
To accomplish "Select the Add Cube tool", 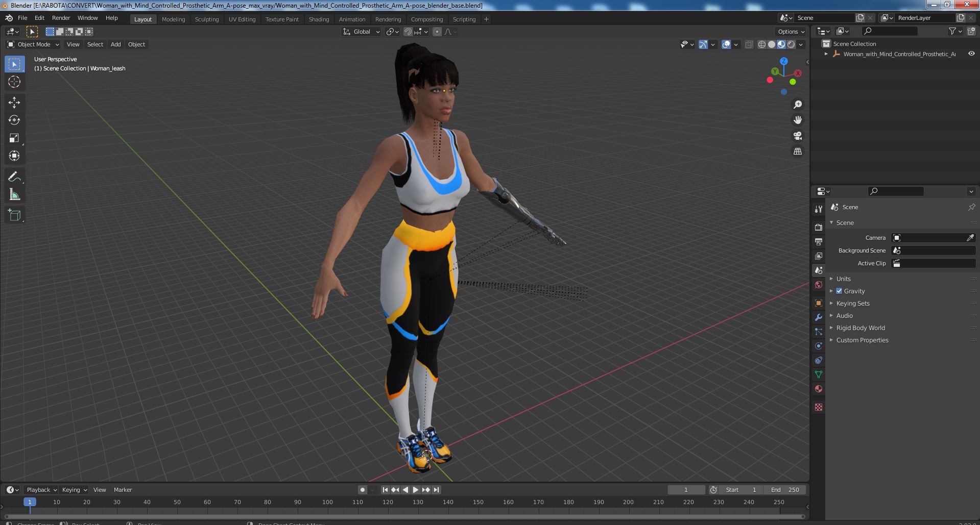I will click(14, 215).
